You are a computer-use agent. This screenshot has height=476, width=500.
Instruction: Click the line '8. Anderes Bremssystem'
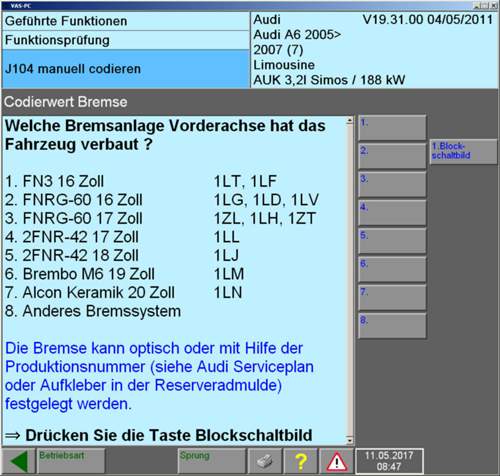[93, 311]
